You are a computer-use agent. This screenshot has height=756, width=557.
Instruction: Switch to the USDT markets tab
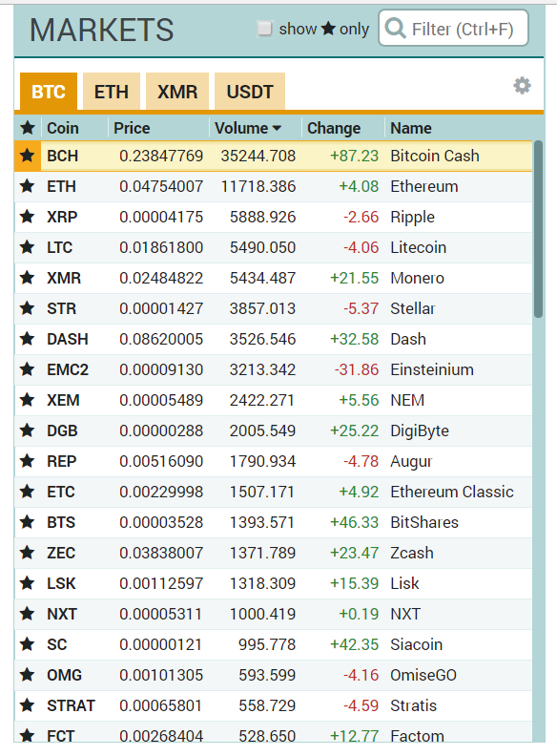(250, 92)
